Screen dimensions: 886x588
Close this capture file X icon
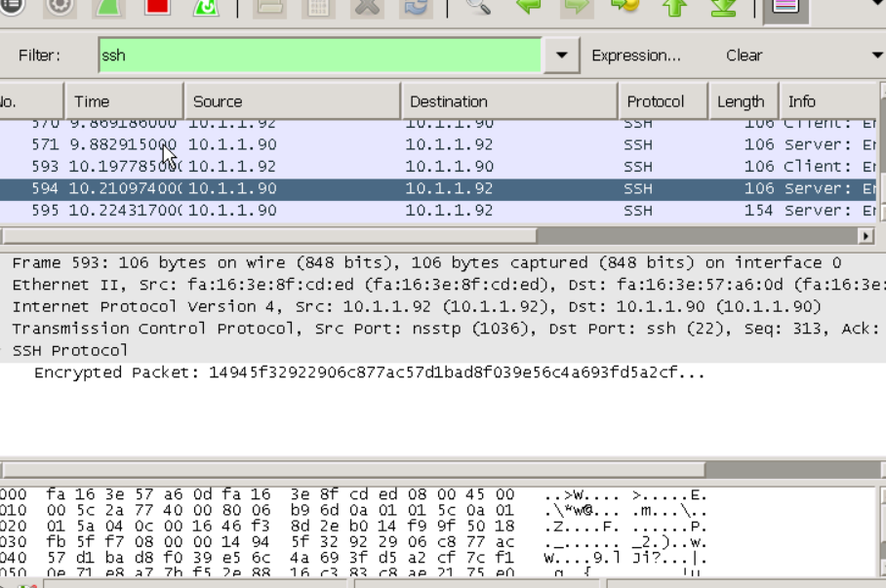click(367, 6)
